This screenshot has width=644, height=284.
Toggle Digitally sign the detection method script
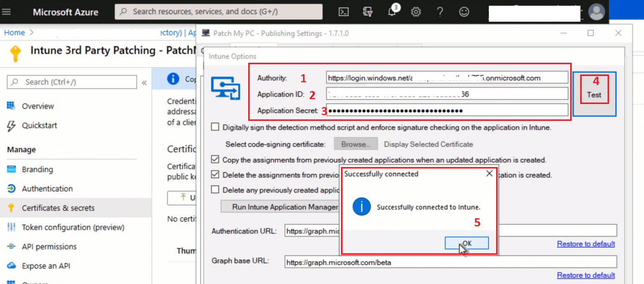(215, 127)
